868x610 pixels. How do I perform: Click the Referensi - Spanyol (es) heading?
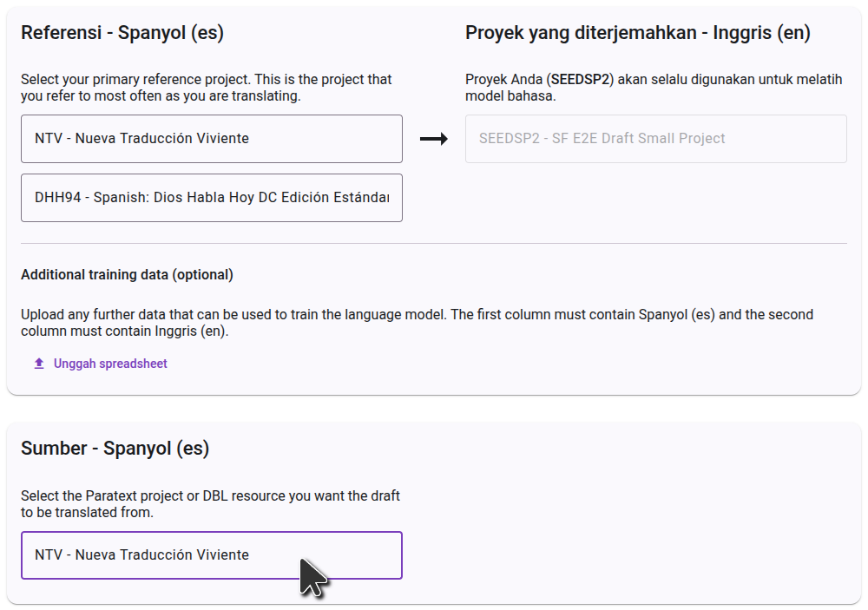(x=122, y=33)
